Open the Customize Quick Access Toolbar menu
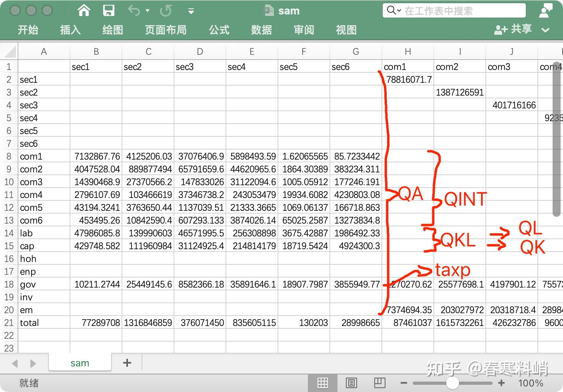The image size is (563, 392). (x=191, y=11)
